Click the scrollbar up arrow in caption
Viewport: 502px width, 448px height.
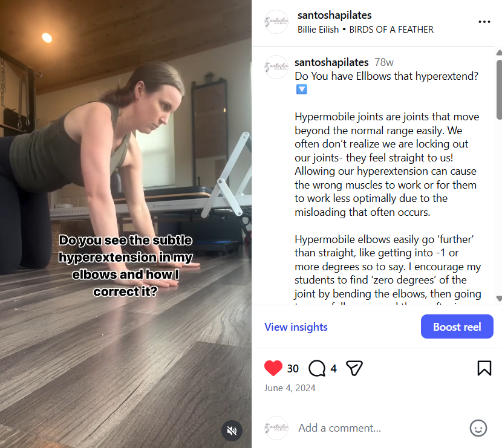(499, 53)
